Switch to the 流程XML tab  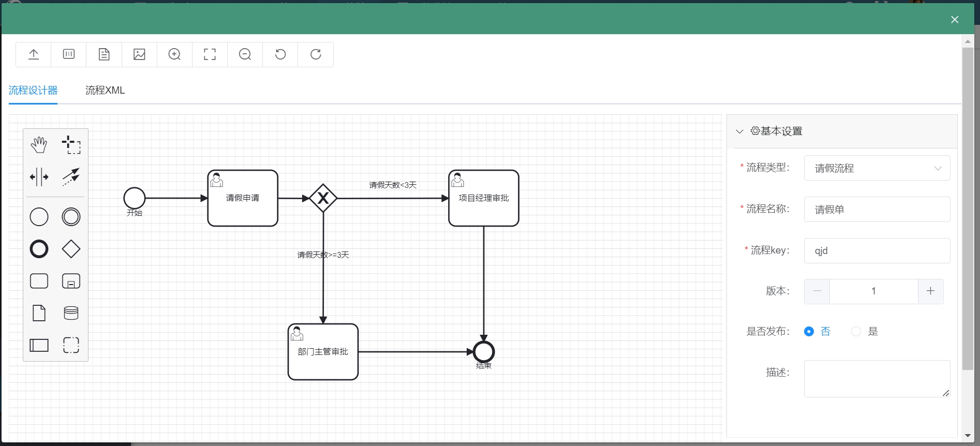(105, 91)
